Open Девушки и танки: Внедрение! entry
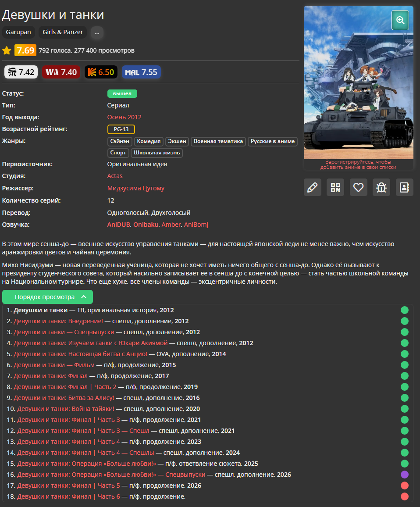 pyautogui.click(x=58, y=321)
